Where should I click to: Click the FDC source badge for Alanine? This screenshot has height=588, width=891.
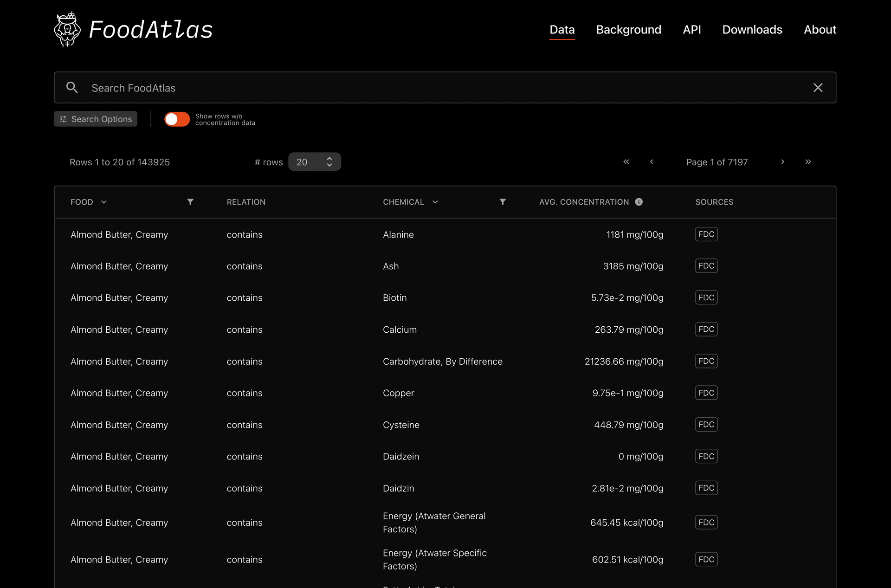click(x=706, y=234)
